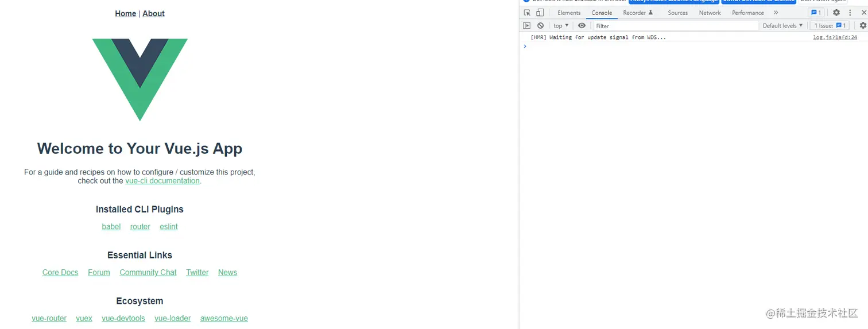Open the awesome-vue ecosystem link
This screenshot has width=868, height=329.
224,319
